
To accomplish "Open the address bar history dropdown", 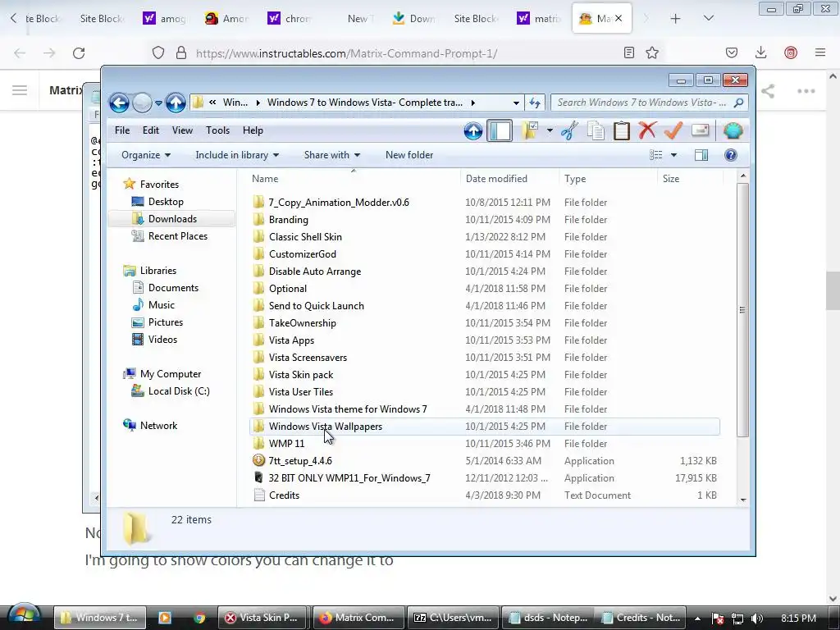I will (516, 103).
